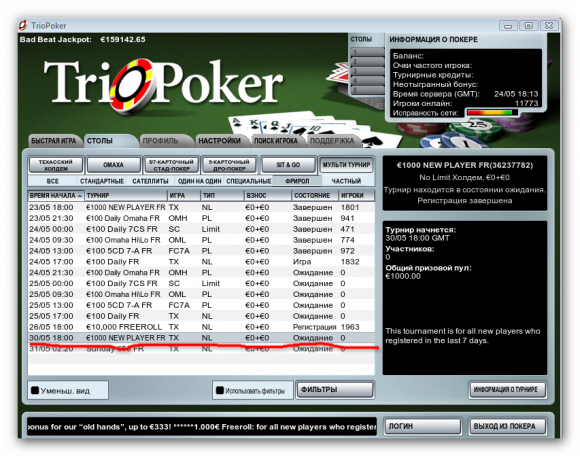This screenshot has width=580, height=456.
Task: Show the Частный sub-tab
Action: pyautogui.click(x=346, y=181)
